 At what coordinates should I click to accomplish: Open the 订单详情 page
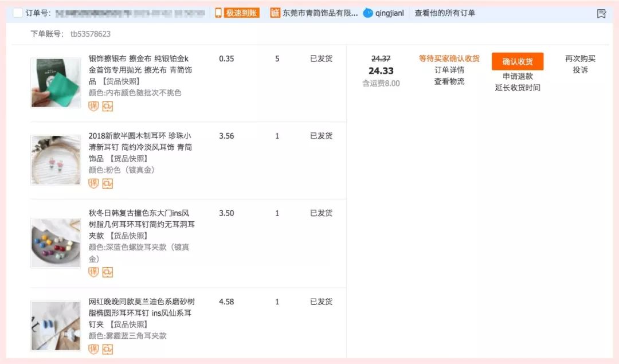tap(449, 69)
